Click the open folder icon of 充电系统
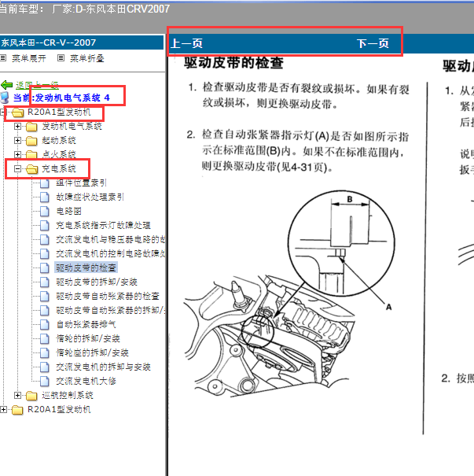The width and height of the screenshot is (474, 476). pyautogui.click(x=32, y=169)
